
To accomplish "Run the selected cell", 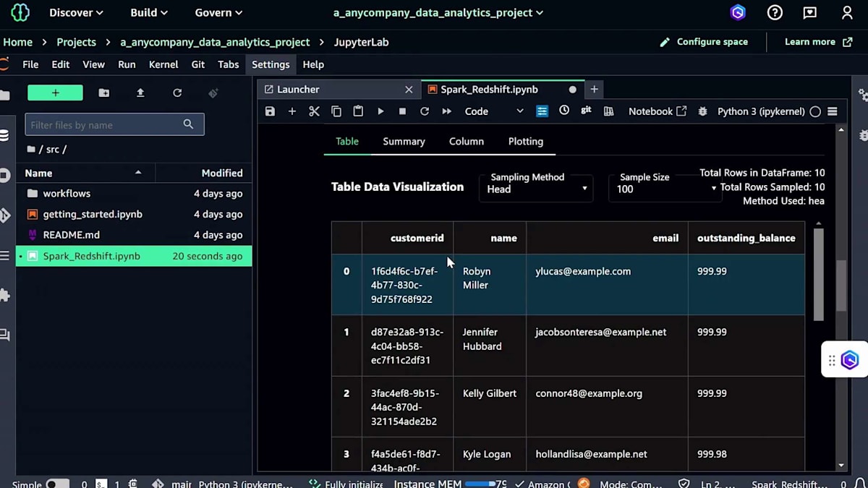I will pos(380,111).
